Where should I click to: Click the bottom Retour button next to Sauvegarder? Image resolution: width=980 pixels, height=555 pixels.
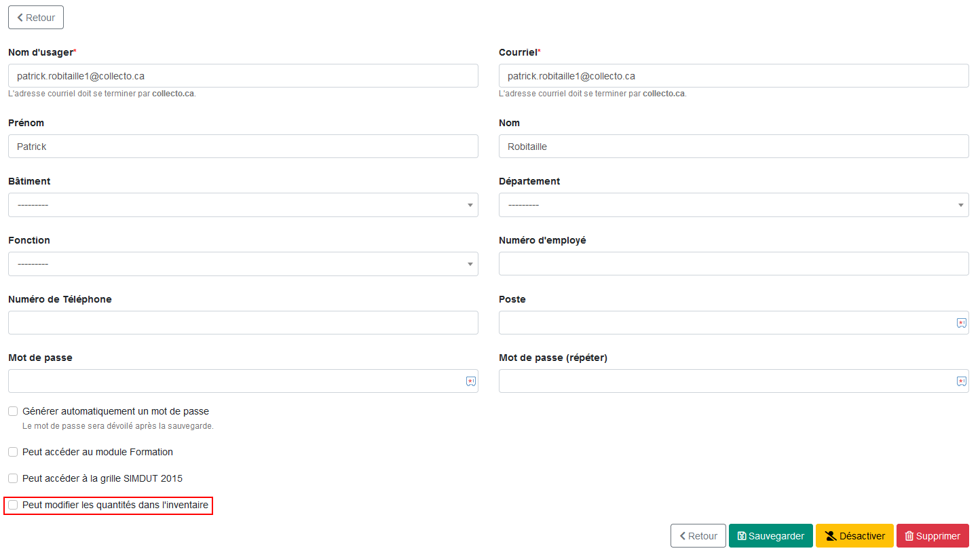pos(698,536)
